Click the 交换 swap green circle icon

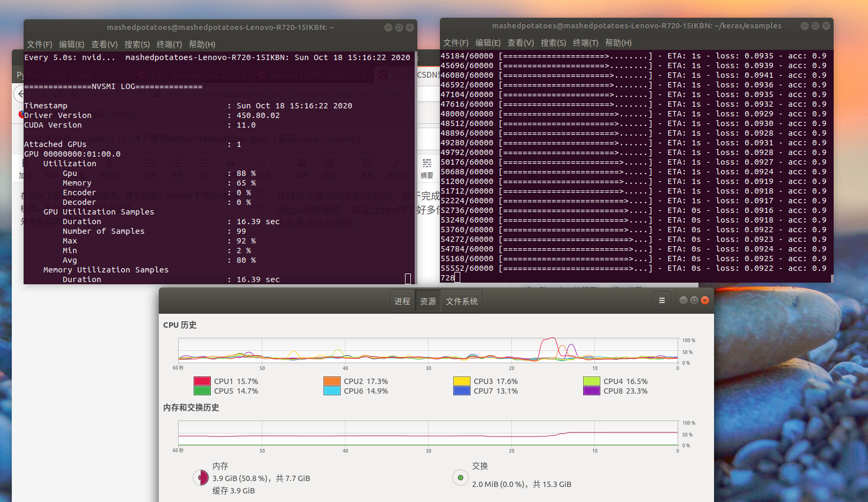pyautogui.click(x=460, y=477)
